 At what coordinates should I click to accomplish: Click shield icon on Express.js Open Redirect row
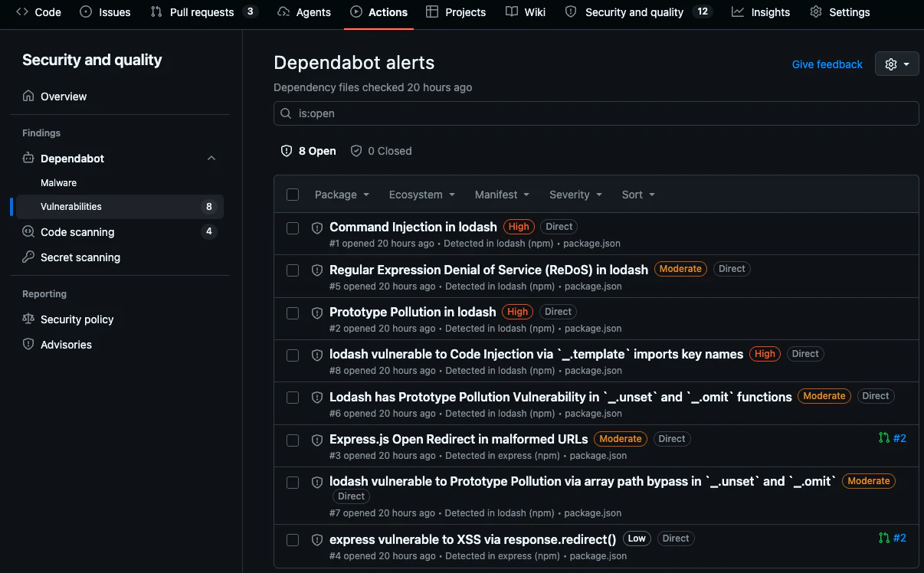(x=317, y=440)
